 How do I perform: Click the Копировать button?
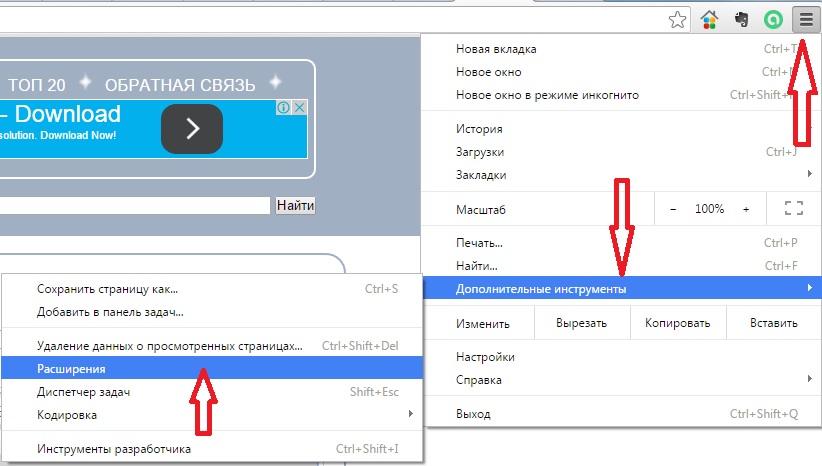679,323
